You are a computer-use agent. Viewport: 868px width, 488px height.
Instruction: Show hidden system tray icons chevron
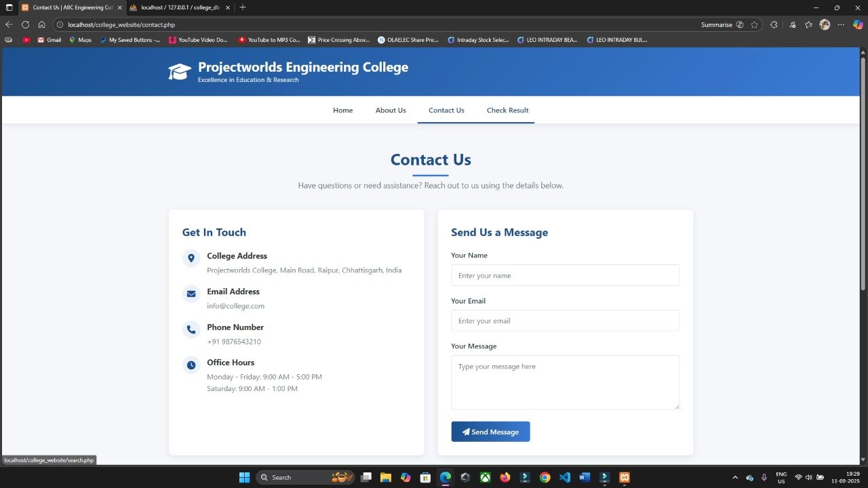pos(735,477)
